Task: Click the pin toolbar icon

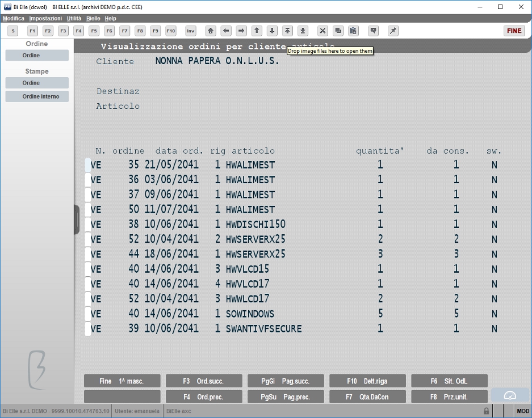Action: (x=393, y=31)
